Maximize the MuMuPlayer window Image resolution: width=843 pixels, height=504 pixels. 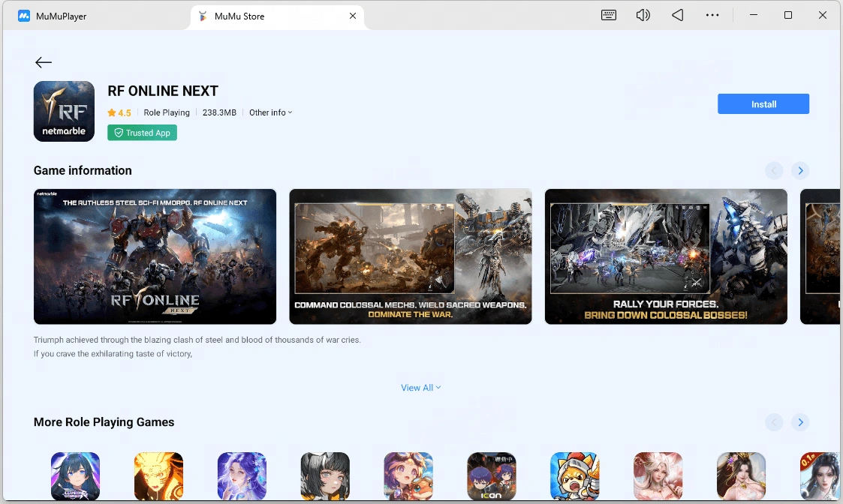tap(788, 15)
